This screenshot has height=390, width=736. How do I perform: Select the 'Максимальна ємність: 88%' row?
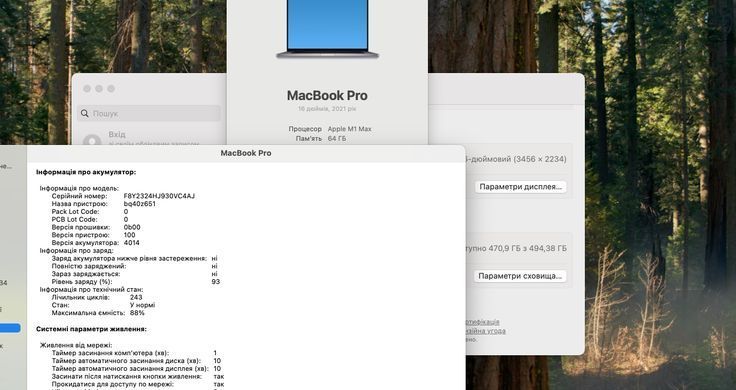pos(98,313)
